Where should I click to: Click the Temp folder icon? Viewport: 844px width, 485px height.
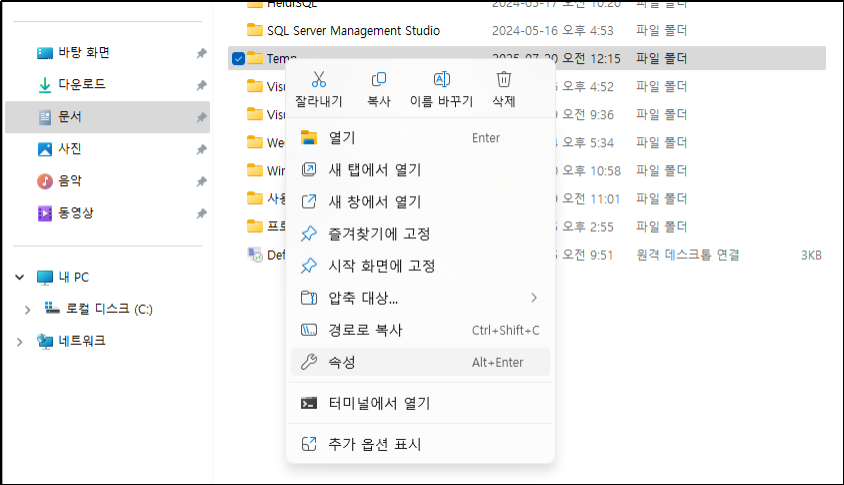[x=255, y=58]
